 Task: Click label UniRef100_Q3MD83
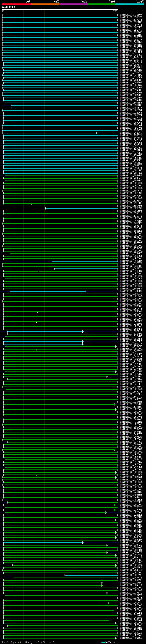click(x=131, y=306)
